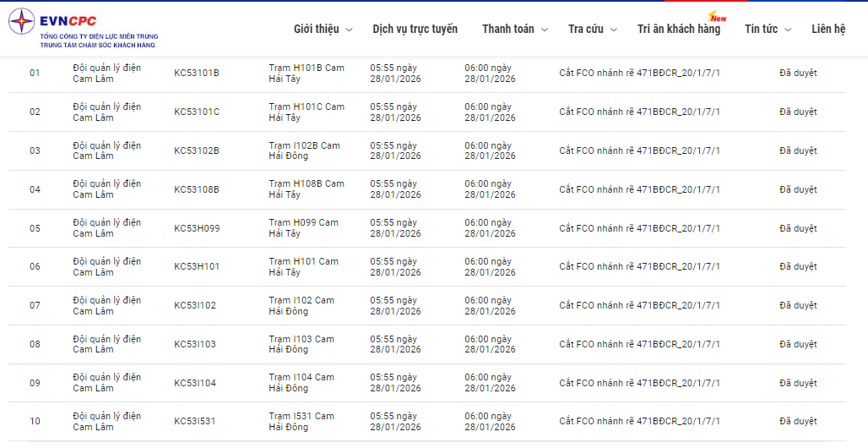Go to the Liên hệ menu item
The width and height of the screenshot is (868, 448).
point(827,29)
